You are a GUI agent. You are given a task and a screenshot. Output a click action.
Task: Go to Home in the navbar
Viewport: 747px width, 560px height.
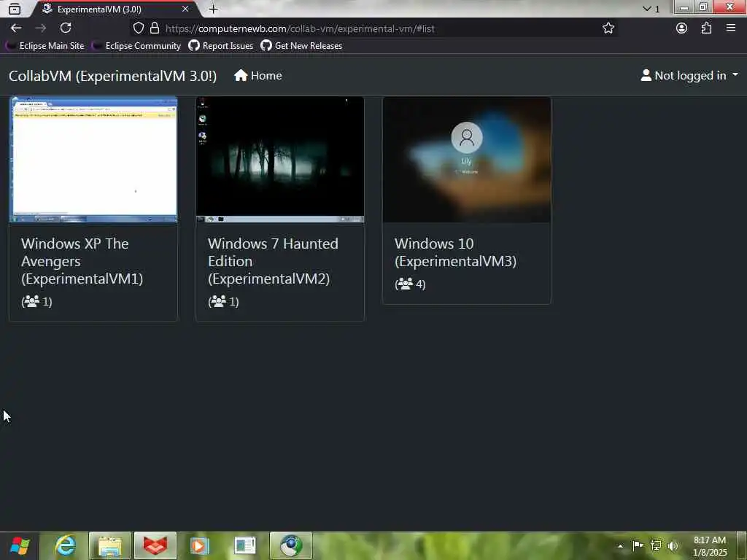coord(258,76)
